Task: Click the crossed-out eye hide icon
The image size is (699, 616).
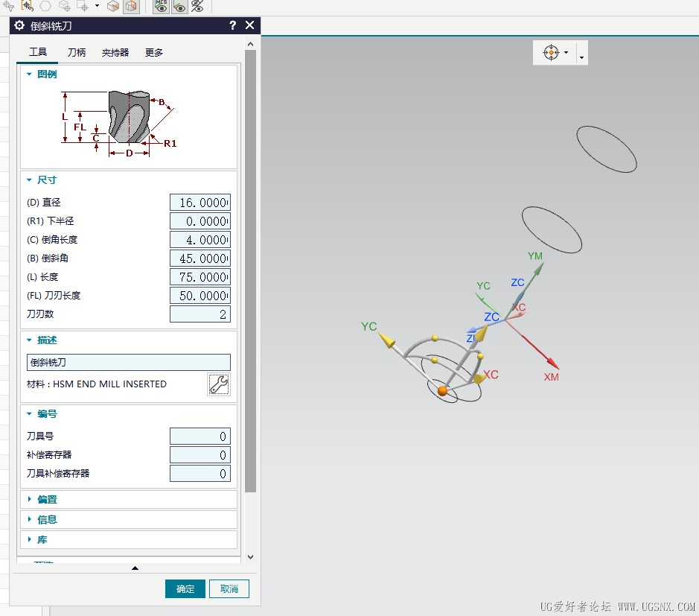Action: (197, 6)
